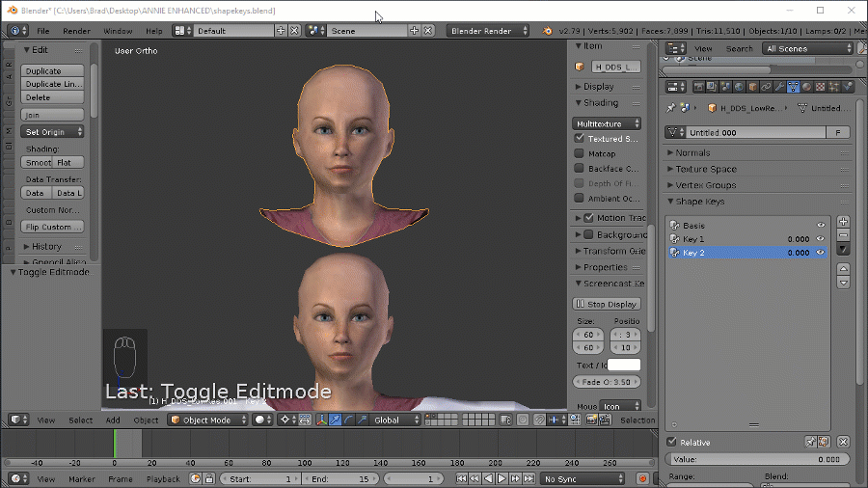Disable the Relative shape keys checkbox
The height and width of the screenshot is (488, 868).
pos(672,442)
